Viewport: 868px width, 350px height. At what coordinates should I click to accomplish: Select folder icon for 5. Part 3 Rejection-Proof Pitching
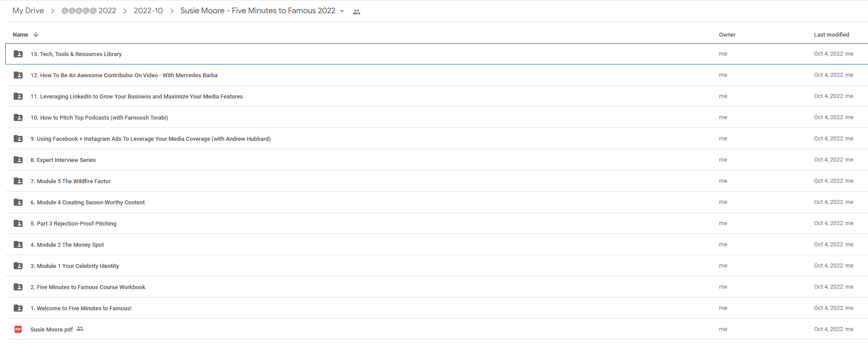pyautogui.click(x=18, y=223)
